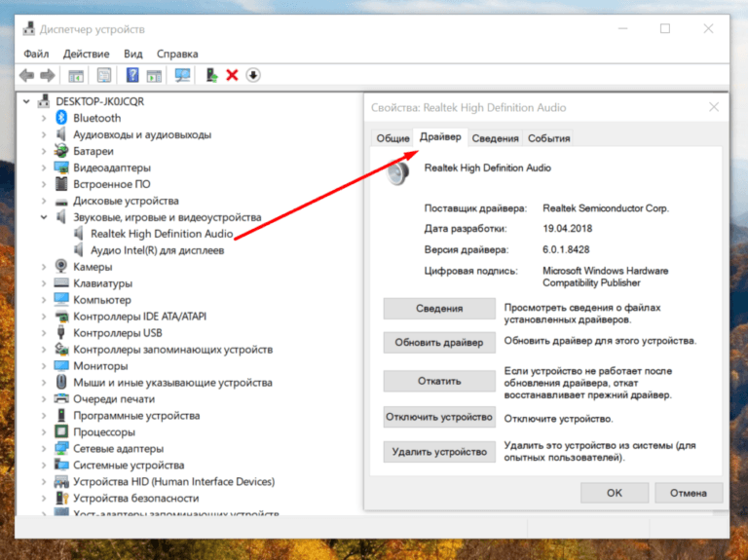Click the Отмена button

689,493
